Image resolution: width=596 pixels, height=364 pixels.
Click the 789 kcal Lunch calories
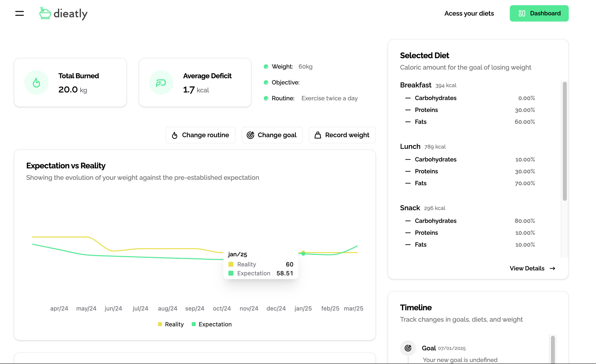(435, 147)
